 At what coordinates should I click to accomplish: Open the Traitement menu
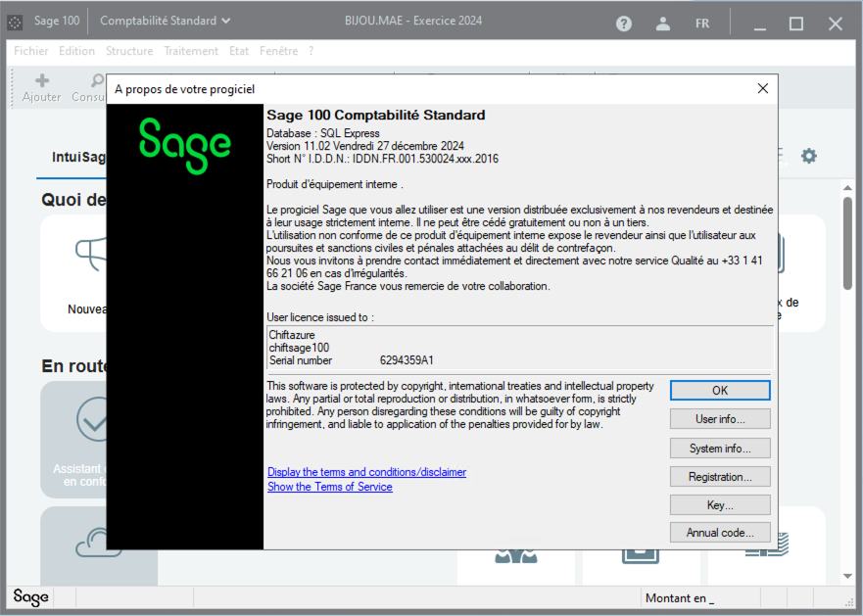point(191,51)
